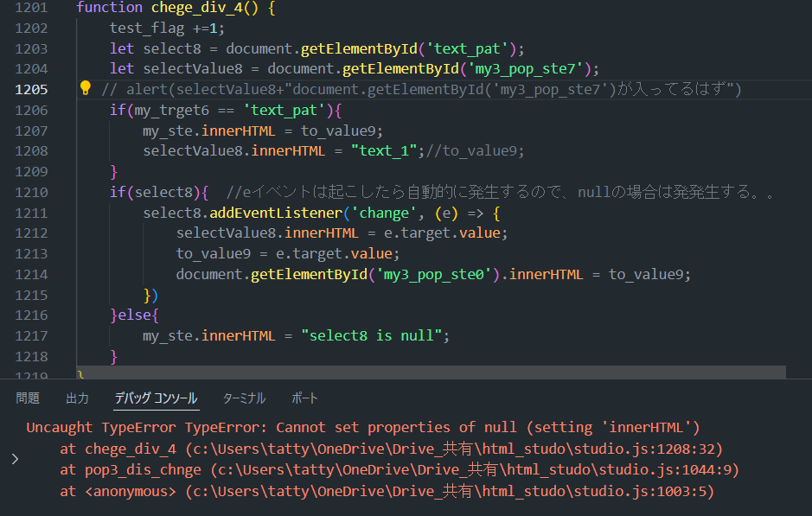This screenshot has height=516, width=812.
Task: Click line number 1201 in the gutter
Action: (31, 8)
